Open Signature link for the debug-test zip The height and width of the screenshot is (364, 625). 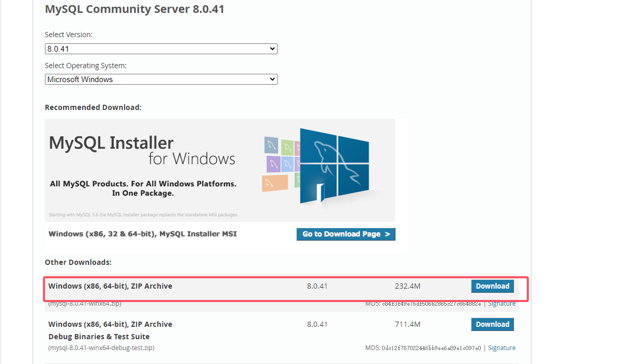coord(501,348)
